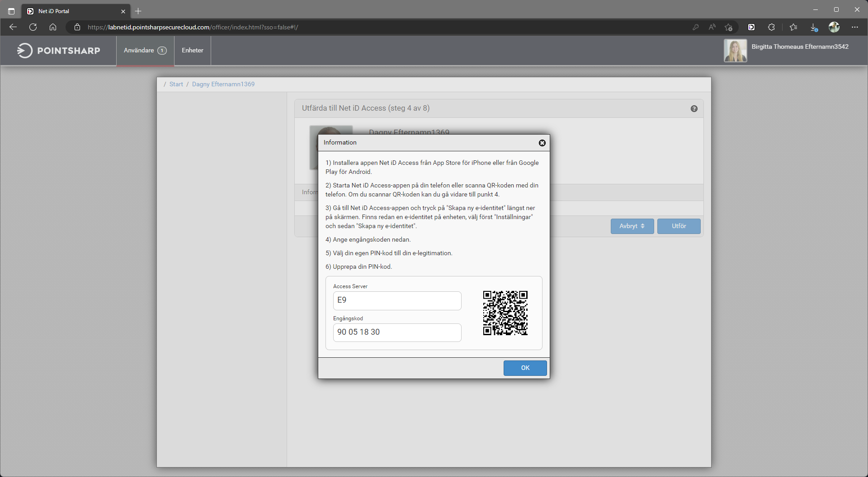868x477 pixels.
Task: Select the Net iD Portal browser tab
Action: [76, 11]
